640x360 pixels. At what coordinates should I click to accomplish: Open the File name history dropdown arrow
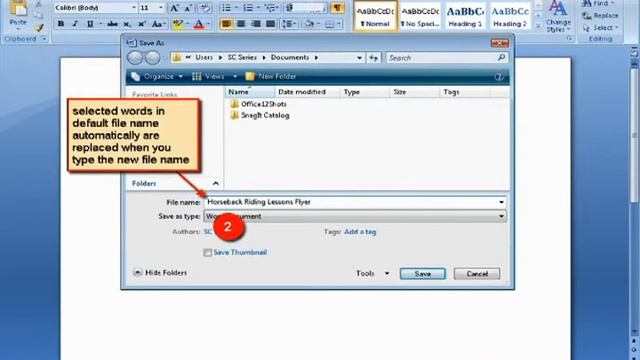tap(501, 202)
